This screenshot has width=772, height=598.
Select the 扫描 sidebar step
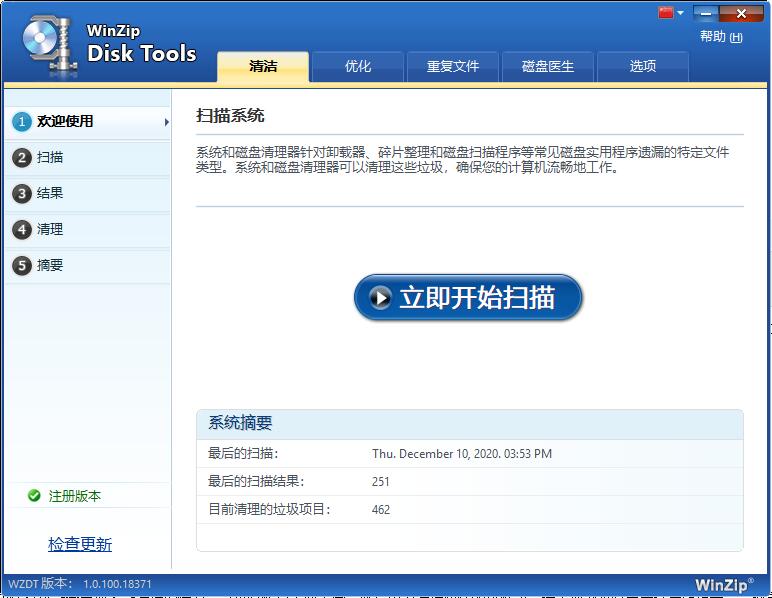(88, 158)
